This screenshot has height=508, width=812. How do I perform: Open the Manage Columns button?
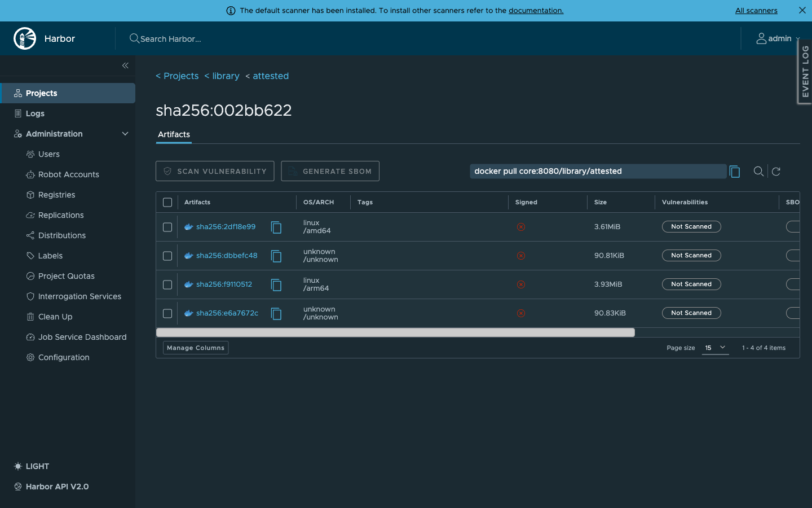point(196,348)
